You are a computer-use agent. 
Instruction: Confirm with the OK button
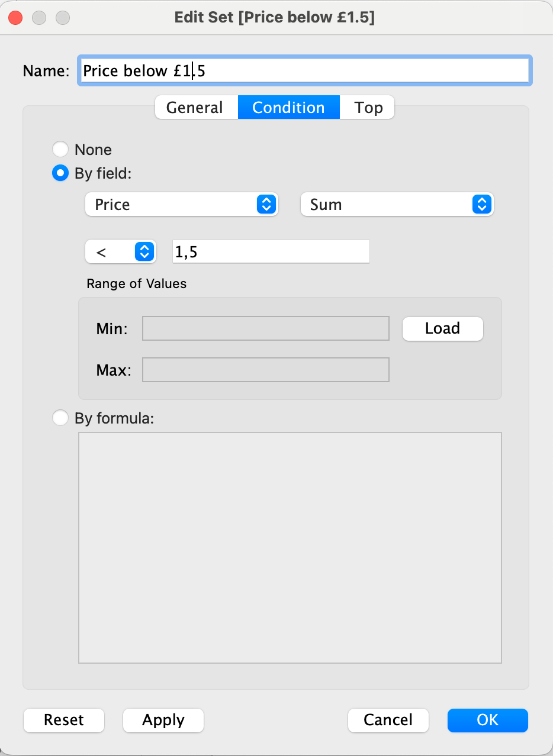tap(488, 720)
